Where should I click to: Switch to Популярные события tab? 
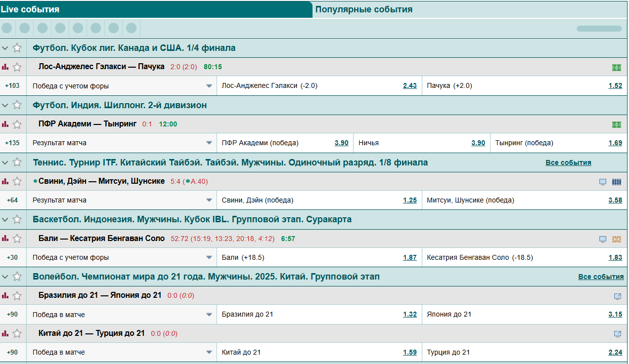(363, 9)
